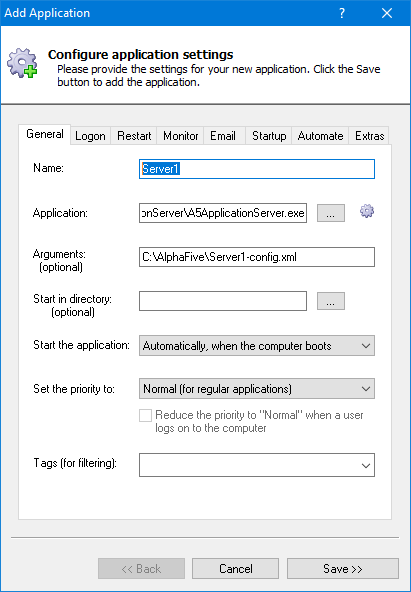The height and width of the screenshot is (592, 411).
Task: Show the Extras tab
Action: pos(369,136)
